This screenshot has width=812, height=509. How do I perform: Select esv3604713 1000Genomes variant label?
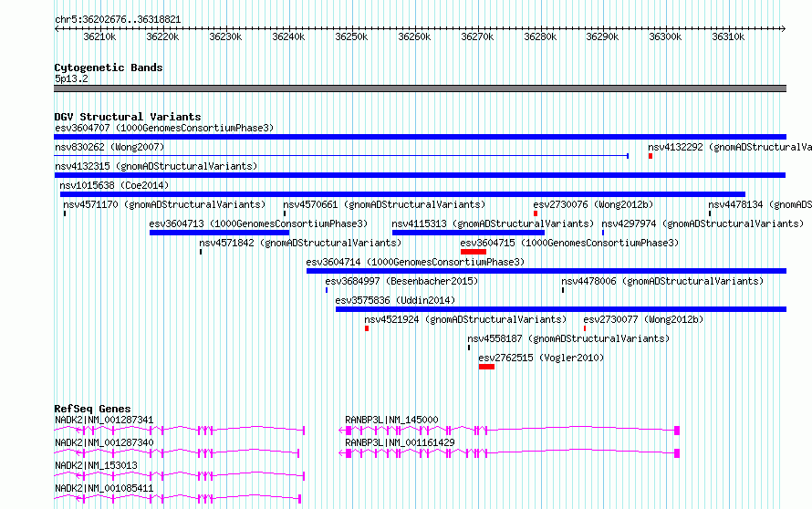pyautogui.click(x=258, y=223)
